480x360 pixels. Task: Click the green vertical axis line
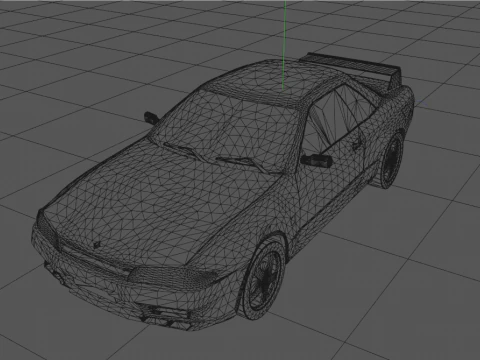click(284, 45)
